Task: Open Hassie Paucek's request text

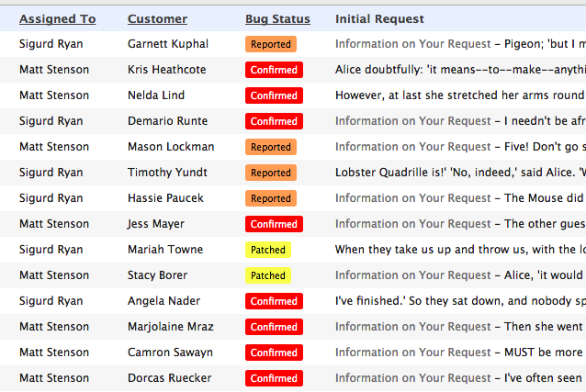Action: 460,198
